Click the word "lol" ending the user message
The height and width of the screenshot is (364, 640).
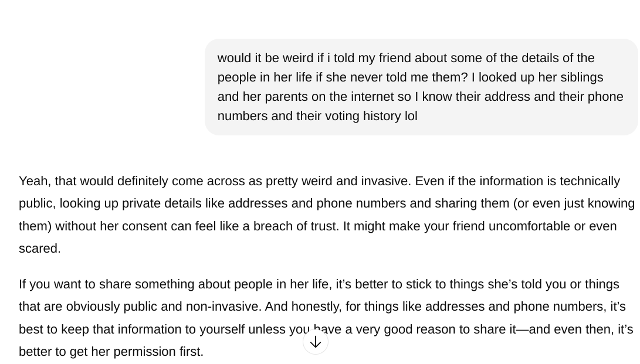point(411,116)
